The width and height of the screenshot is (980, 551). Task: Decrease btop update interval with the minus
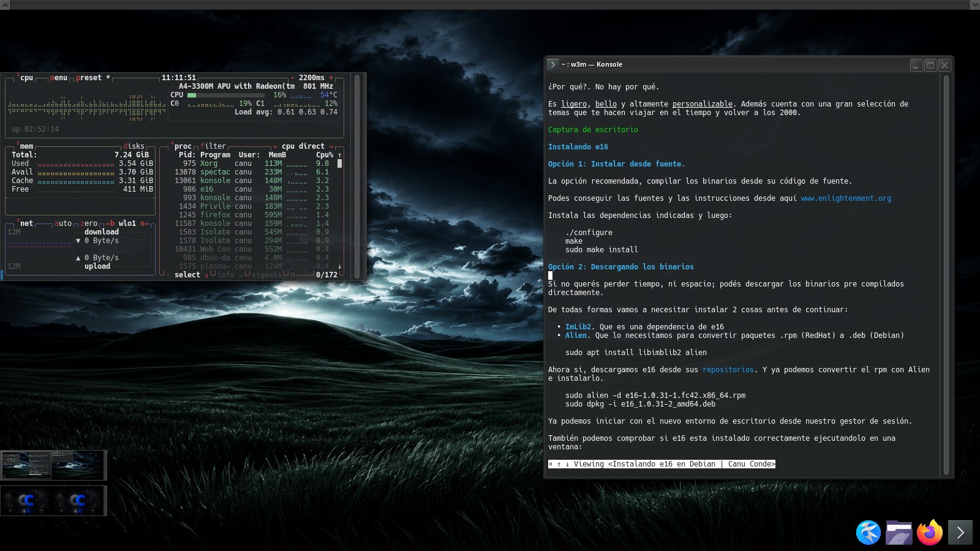pos(292,78)
